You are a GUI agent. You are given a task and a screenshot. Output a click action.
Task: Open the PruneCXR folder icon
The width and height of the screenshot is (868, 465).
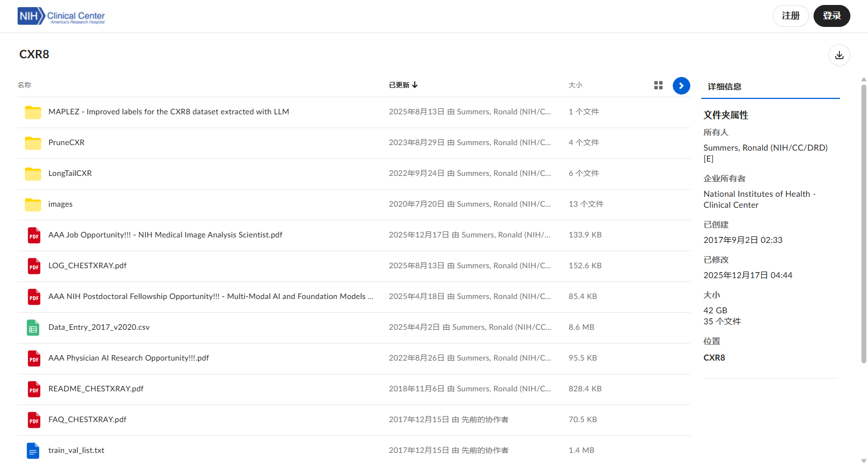point(33,143)
